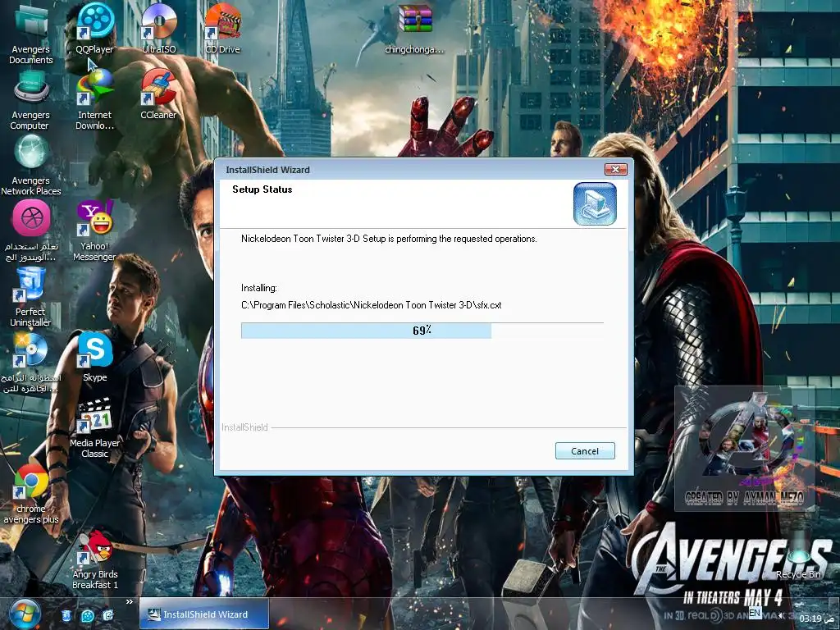Open the QQPlayer desktop shortcut
The image size is (840, 630).
coord(95,28)
